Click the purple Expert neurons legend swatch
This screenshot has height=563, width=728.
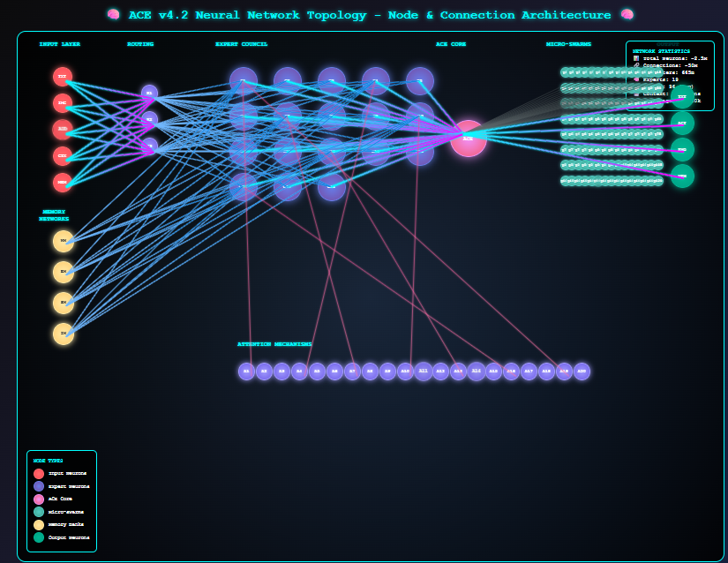39,486
